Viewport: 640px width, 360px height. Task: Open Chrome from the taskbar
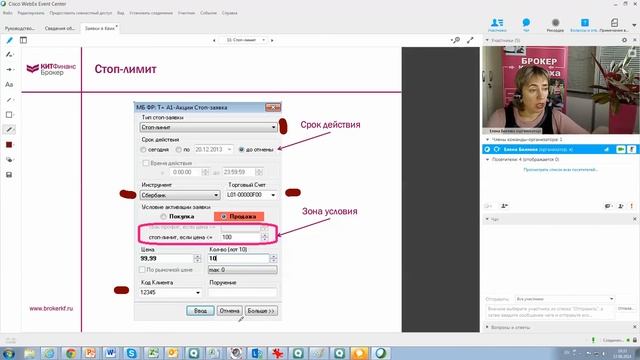(70, 353)
